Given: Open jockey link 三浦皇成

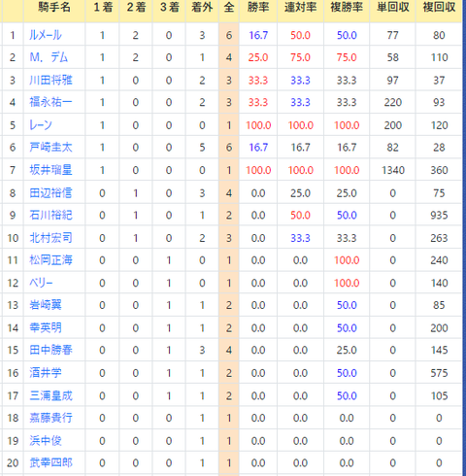Looking at the screenshot, I should (50, 395).
